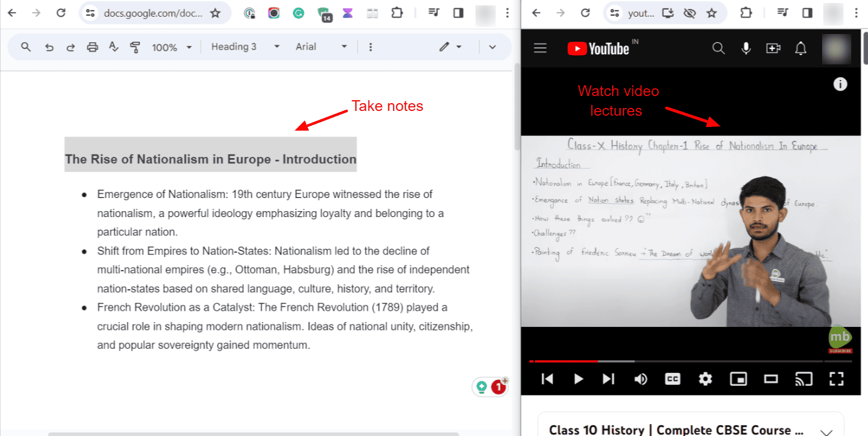868x436 pixels.
Task: Play the lecture video
Action: pos(578,379)
